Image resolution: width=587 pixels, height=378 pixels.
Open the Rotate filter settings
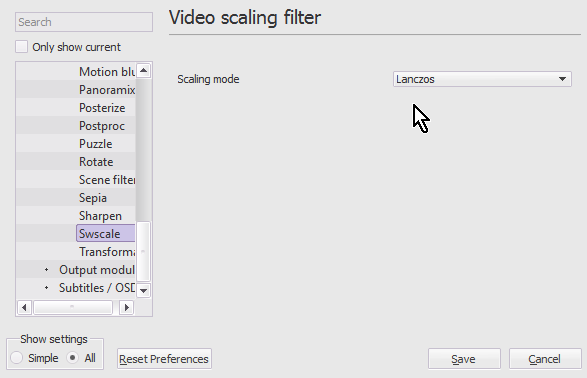pyautogui.click(x=96, y=162)
